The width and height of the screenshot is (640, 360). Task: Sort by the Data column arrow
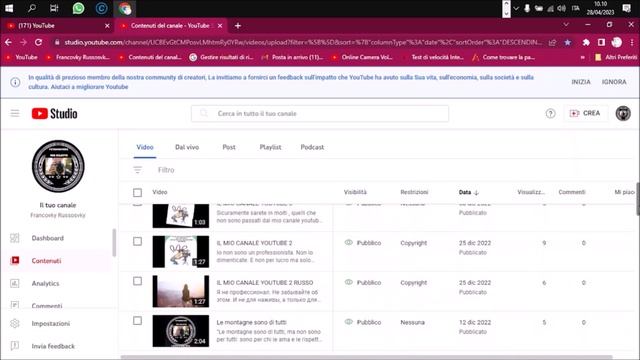click(x=476, y=192)
